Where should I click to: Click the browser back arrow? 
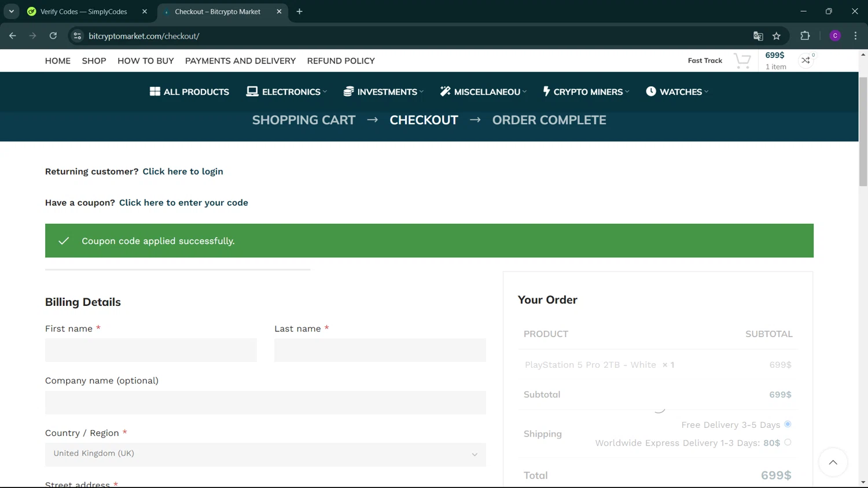click(12, 36)
